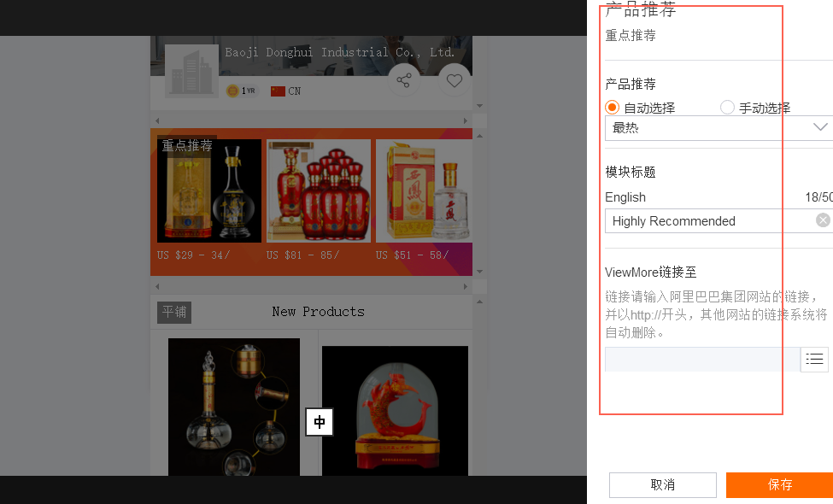The image size is (833, 504).
Task: Click the red dragon sculpture product image
Action: coord(395,411)
